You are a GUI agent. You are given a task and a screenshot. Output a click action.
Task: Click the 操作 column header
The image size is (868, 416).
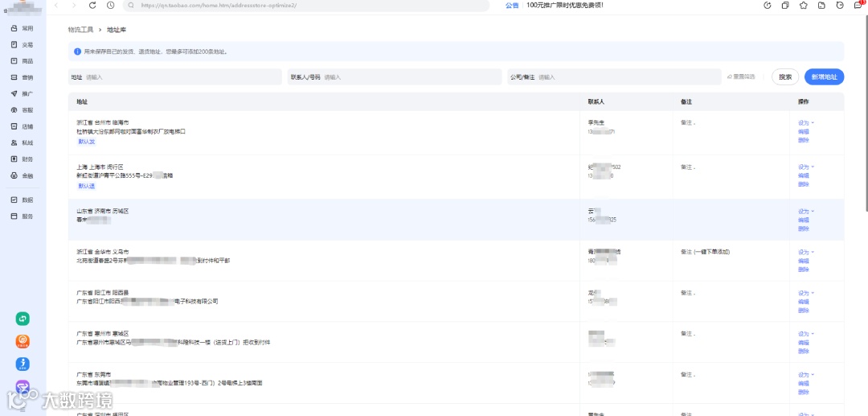803,102
